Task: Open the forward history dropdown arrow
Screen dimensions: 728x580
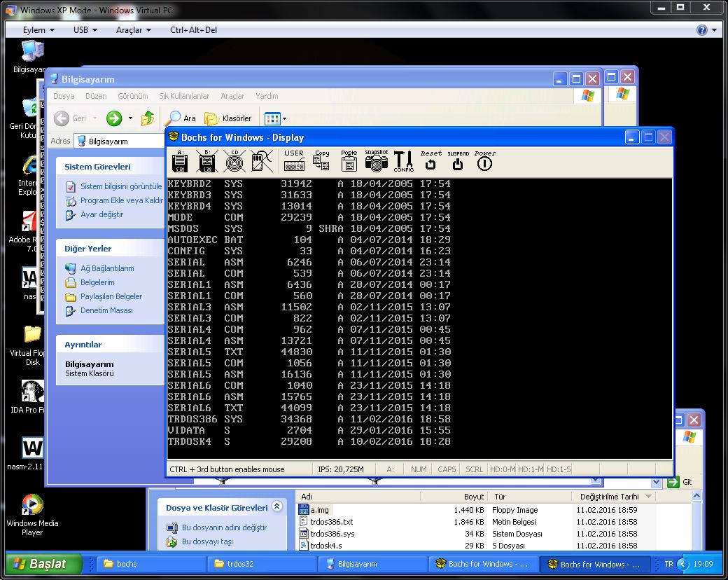Action: click(x=130, y=118)
